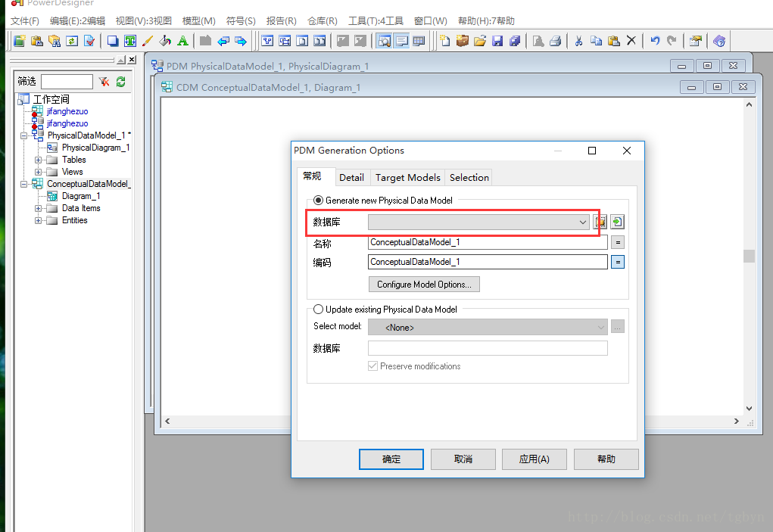Viewport: 773px width, 532px height.
Task: Open the highlighted 数据库 dropdown
Action: 478,222
